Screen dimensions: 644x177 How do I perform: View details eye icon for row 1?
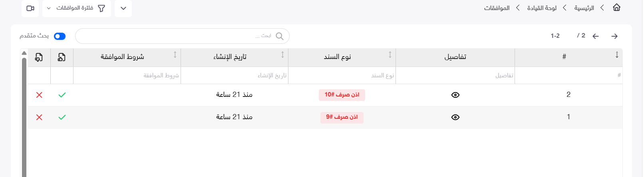pyautogui.click(x=455, y=117)
